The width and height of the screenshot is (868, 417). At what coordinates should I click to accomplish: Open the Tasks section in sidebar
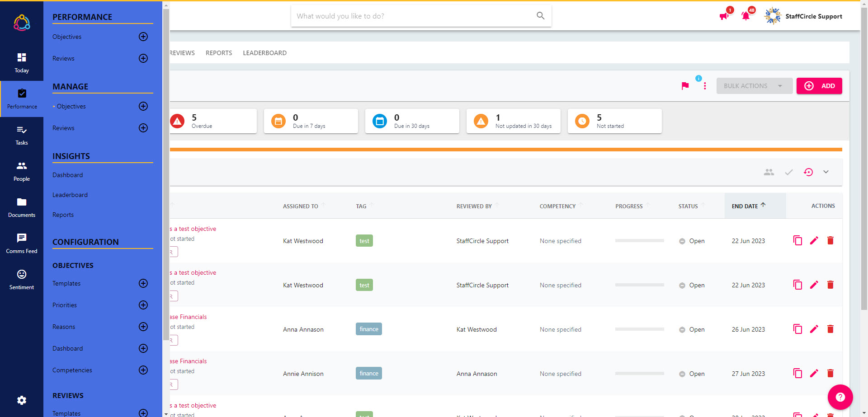pyautogui.click(x=22, y=135)
